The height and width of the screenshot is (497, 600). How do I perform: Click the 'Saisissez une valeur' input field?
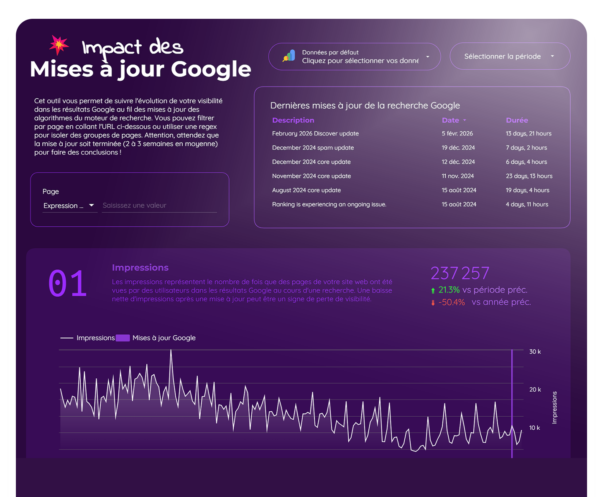coord(159,205)
